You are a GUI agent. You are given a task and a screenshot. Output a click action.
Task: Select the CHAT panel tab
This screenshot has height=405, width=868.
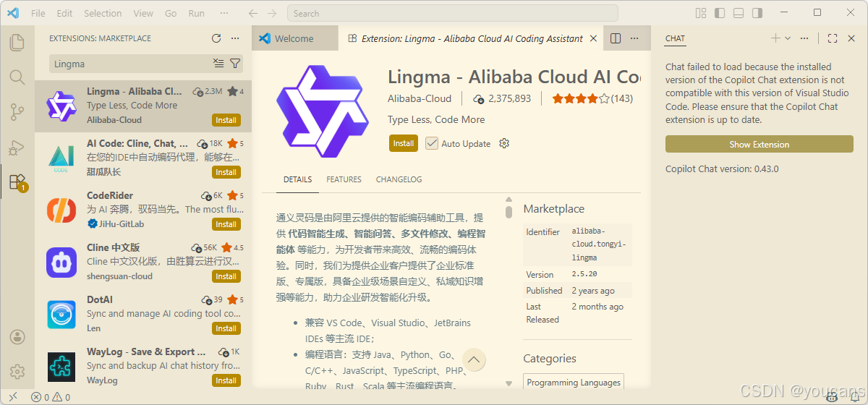point(675,38)
